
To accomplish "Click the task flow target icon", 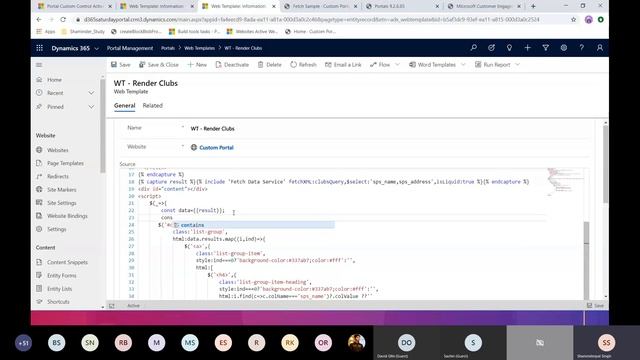I will point(491,48).
